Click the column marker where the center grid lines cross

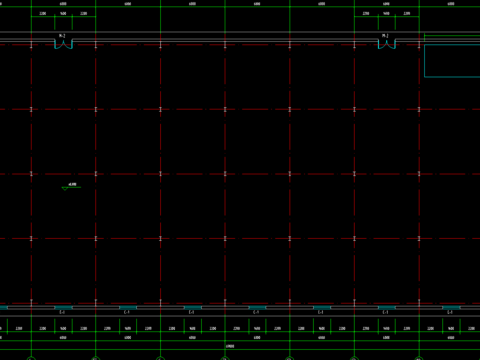[225, 174]
